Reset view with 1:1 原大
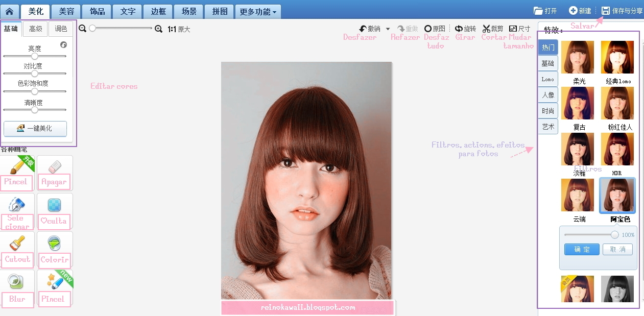This screenshot has width=644, height=316. tap(179, 30)
